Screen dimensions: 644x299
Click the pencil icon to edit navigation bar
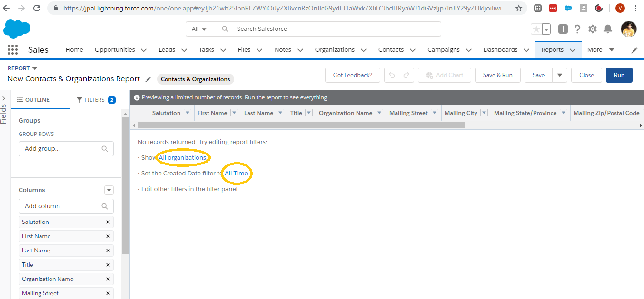(x=634, y=50)
